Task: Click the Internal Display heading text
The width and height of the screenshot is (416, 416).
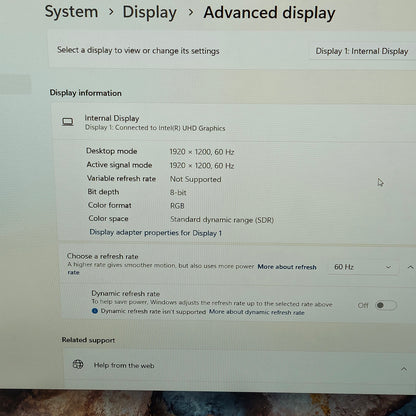Action: [112, 118]
